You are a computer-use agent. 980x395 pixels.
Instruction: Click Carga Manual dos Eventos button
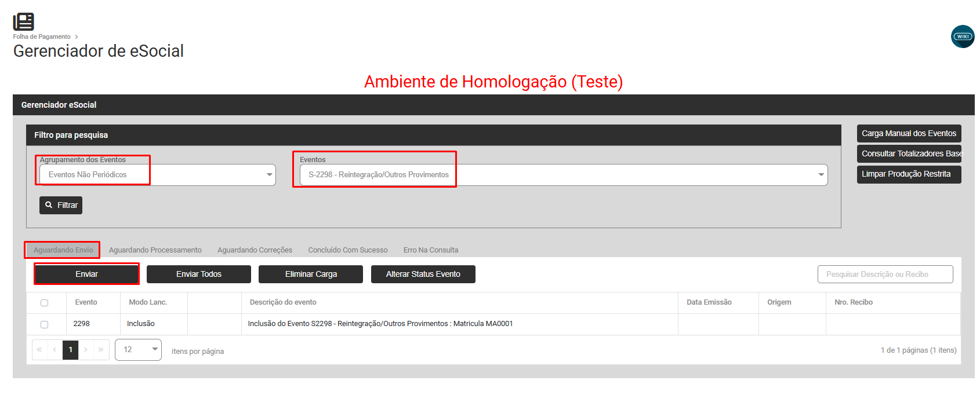point(909,134)
